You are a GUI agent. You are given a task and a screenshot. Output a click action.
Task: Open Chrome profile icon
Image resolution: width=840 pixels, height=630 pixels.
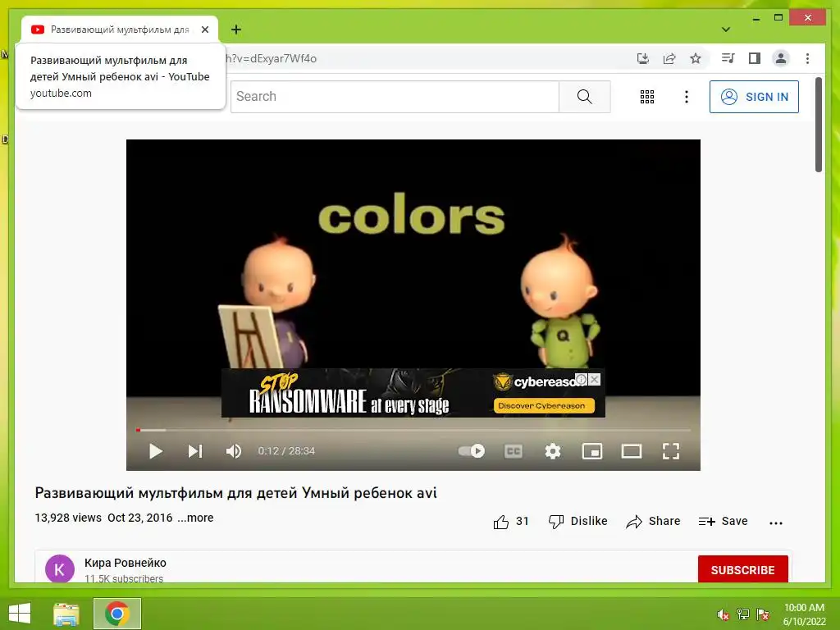click(x=781, y=58)
